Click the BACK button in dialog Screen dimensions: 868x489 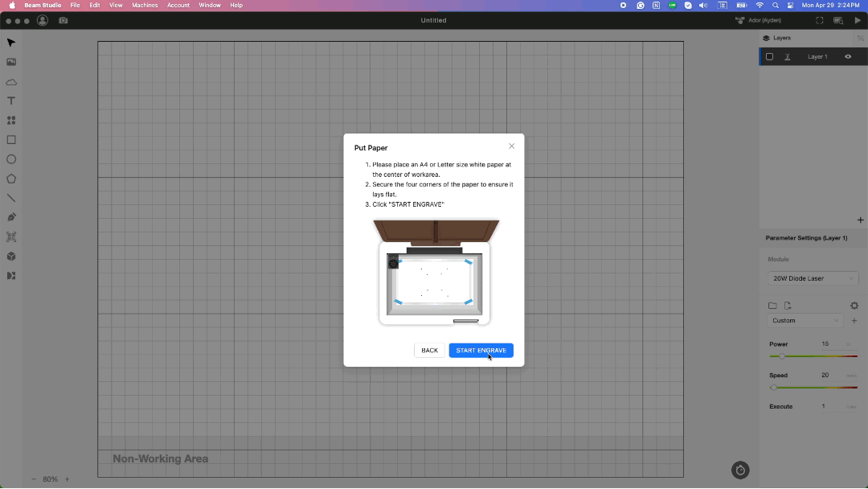tap(429, 351)
